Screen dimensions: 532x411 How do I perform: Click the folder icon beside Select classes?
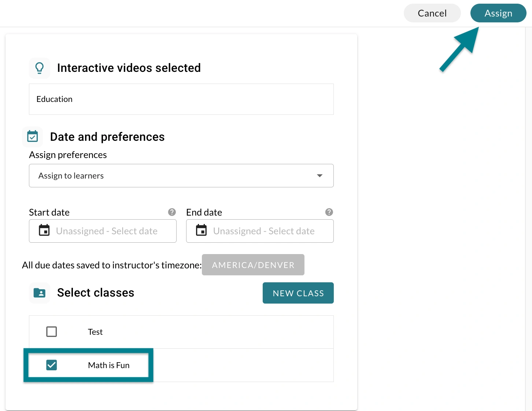point(40,293)
